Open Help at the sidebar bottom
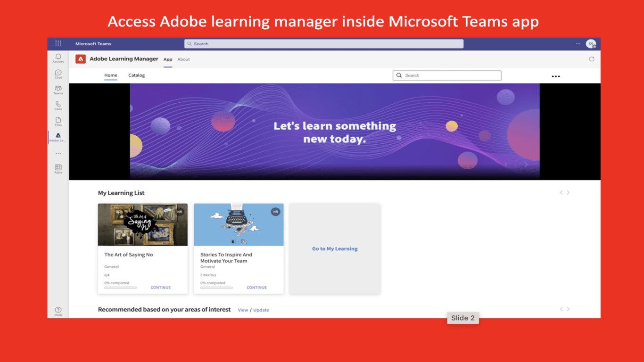The image size is (644, 362). click(x=58, y=312)
